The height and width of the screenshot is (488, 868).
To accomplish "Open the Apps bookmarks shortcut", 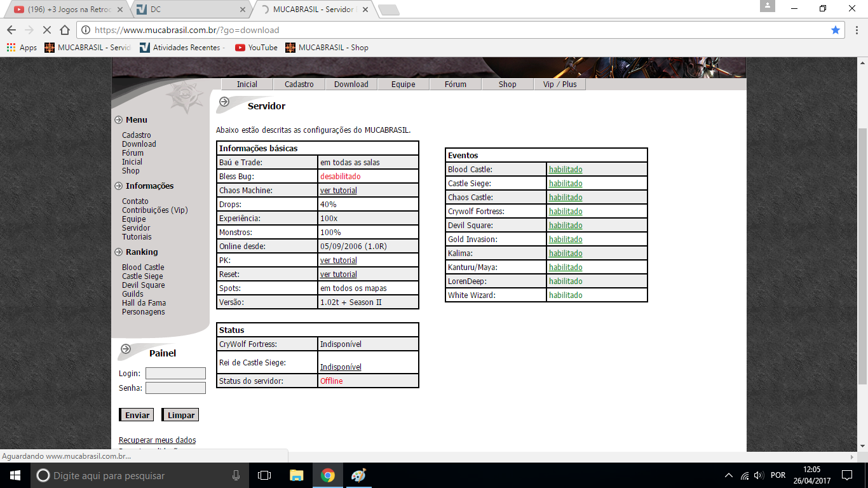I will point(22,48).
